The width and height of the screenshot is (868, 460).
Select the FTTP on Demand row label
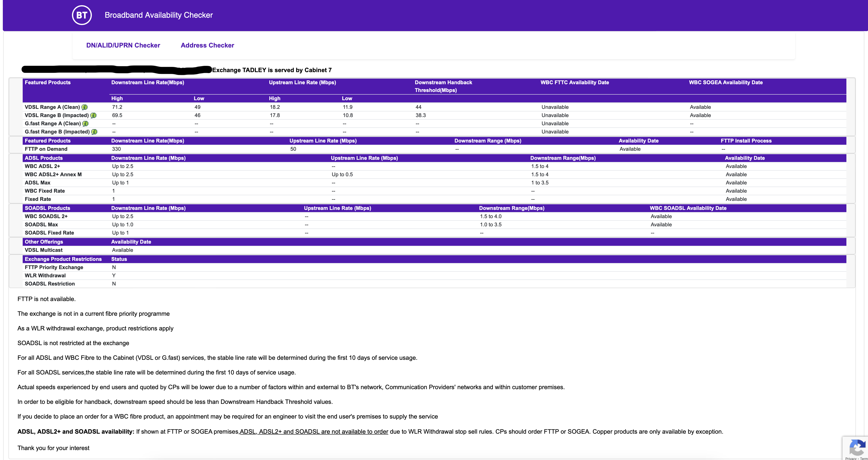pos(46,149)
